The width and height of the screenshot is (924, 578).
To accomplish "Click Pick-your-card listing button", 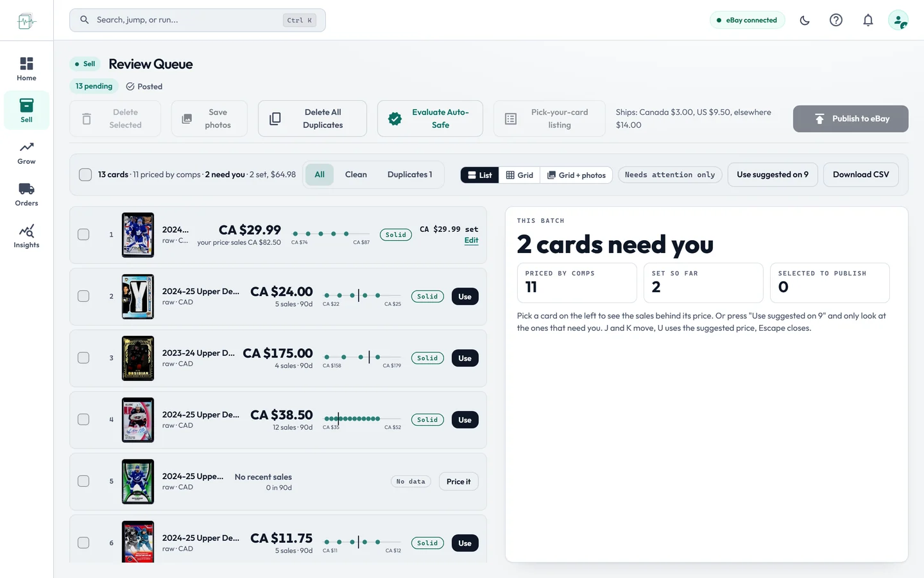I will click(549, 119).
